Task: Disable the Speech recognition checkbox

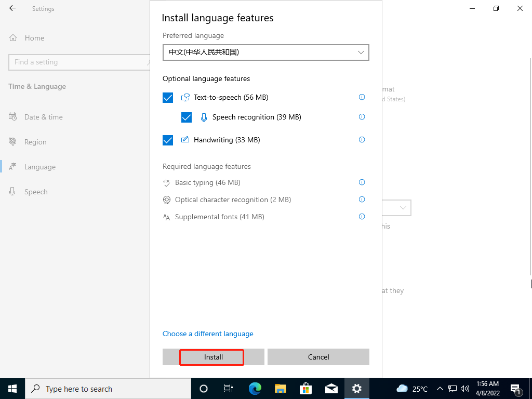Action: 186,117
